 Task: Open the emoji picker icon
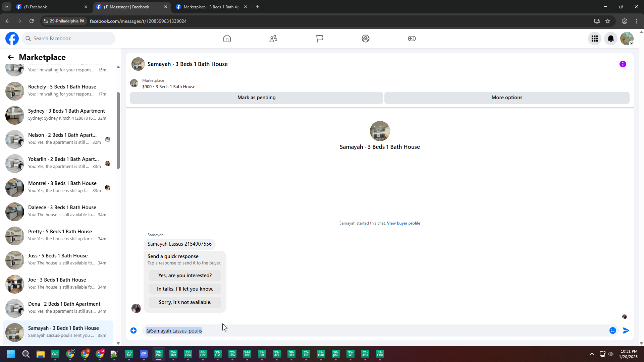click(613, 330)
